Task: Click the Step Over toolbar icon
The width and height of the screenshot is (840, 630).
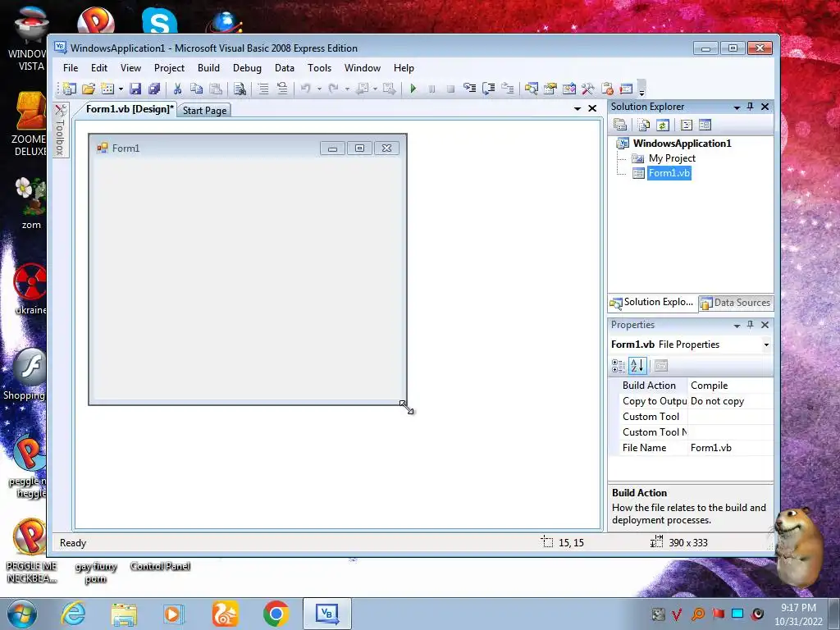Action: 488,89
